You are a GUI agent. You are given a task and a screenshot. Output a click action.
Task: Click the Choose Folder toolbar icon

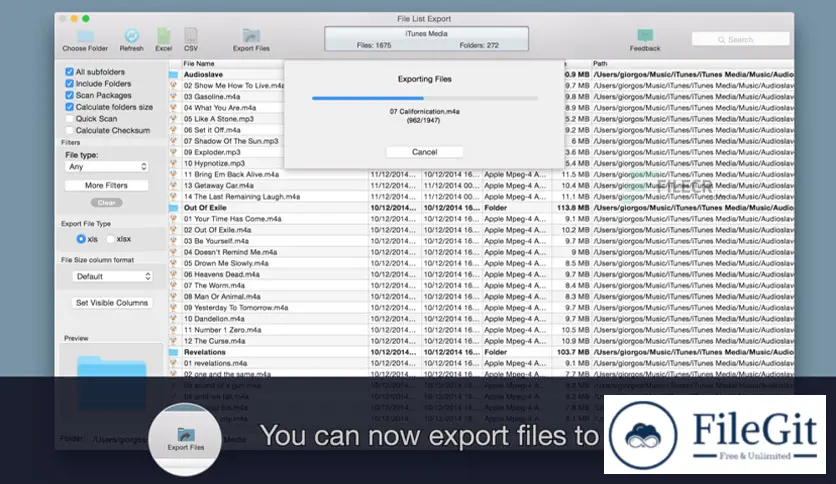(x=85, y=36)
